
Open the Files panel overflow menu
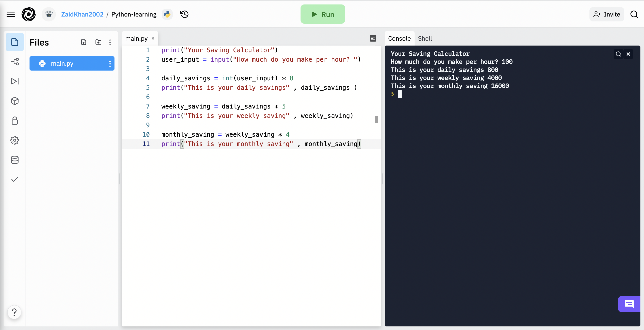click(110, 42)
